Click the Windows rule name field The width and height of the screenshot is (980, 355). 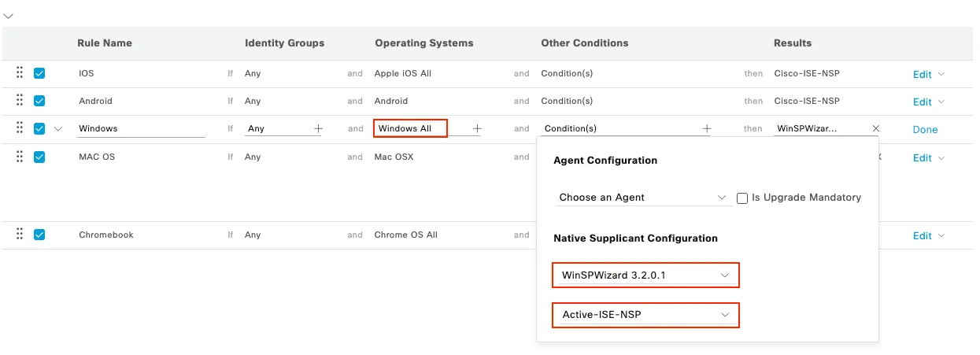pyautogui.click(x=141, y=128)
